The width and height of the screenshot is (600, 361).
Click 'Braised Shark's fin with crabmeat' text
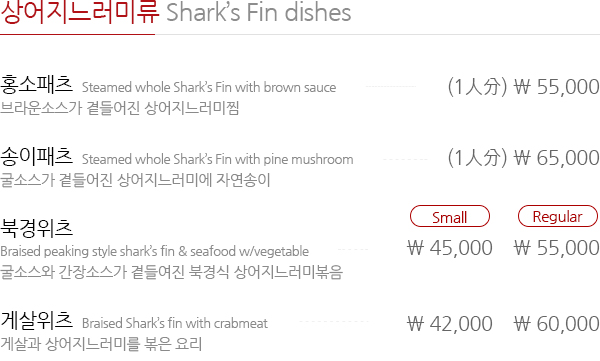[175, 323]
